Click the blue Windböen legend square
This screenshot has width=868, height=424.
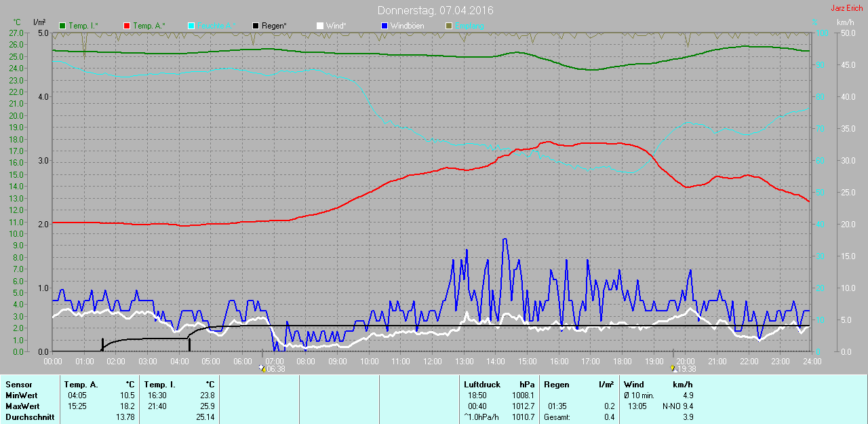(x=384, y=26)
